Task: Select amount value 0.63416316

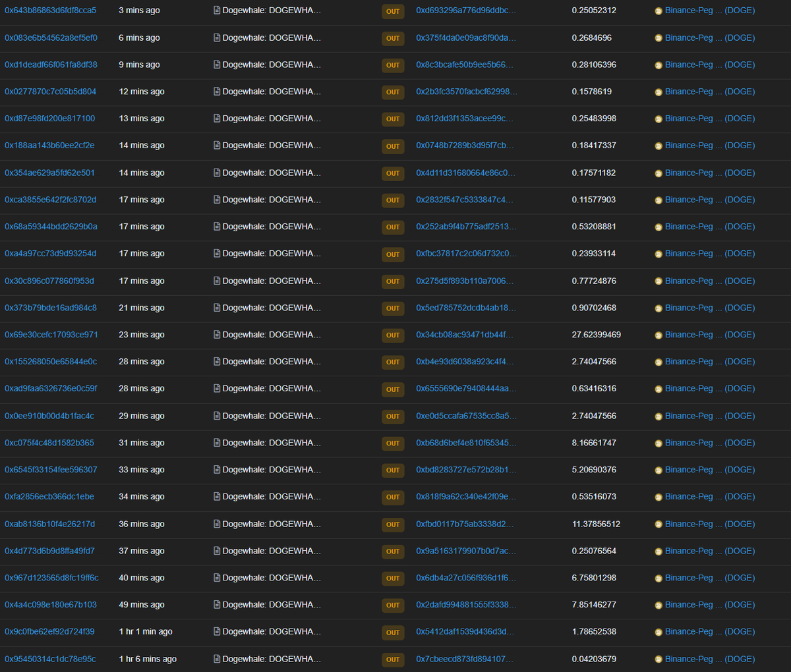Action: pos(594,389)
